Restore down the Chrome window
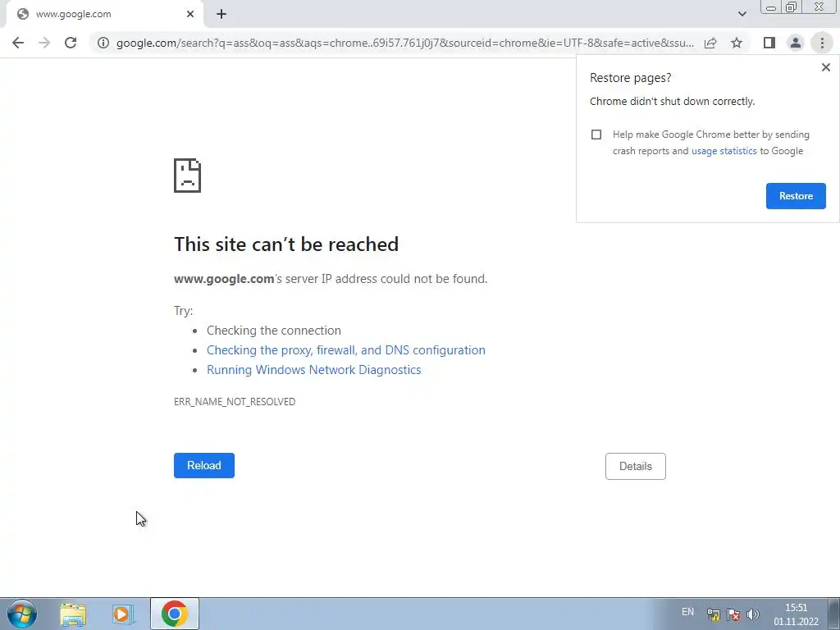 pos(791,7)
